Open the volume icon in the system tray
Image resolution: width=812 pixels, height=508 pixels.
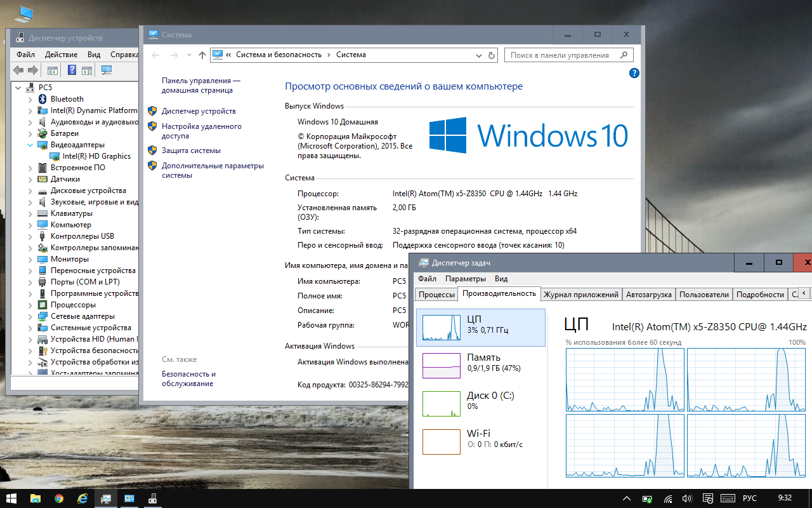point(687,498)
